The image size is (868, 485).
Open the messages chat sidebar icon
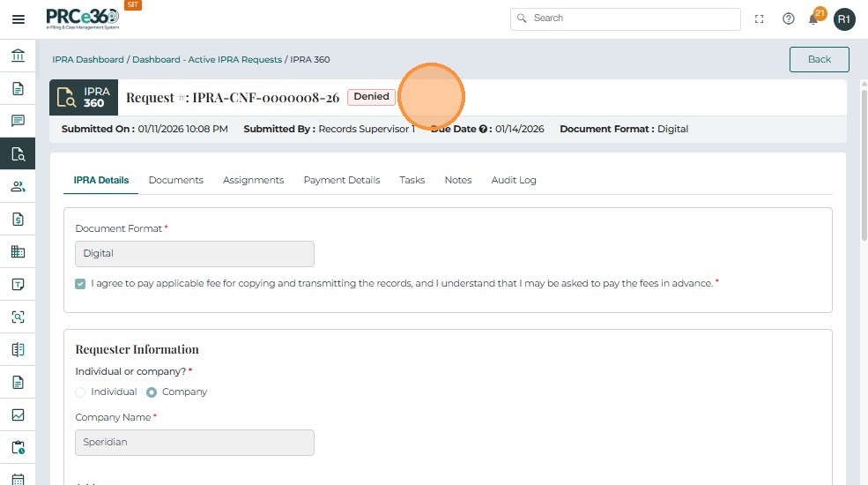(x=18, y=121)
